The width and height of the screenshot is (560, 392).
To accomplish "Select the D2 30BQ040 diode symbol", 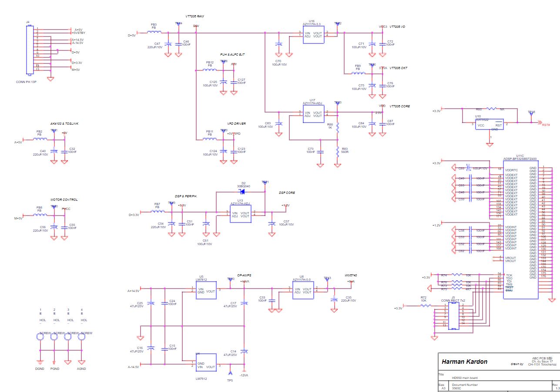I will pyautogui.click(x=242, y=191).
